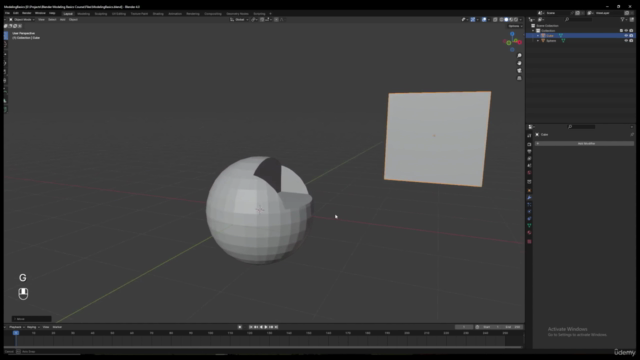Open the Modifiers properties tab (wrench icon)
This screenshot has height=360, width=640.
[x=529, y=198]
